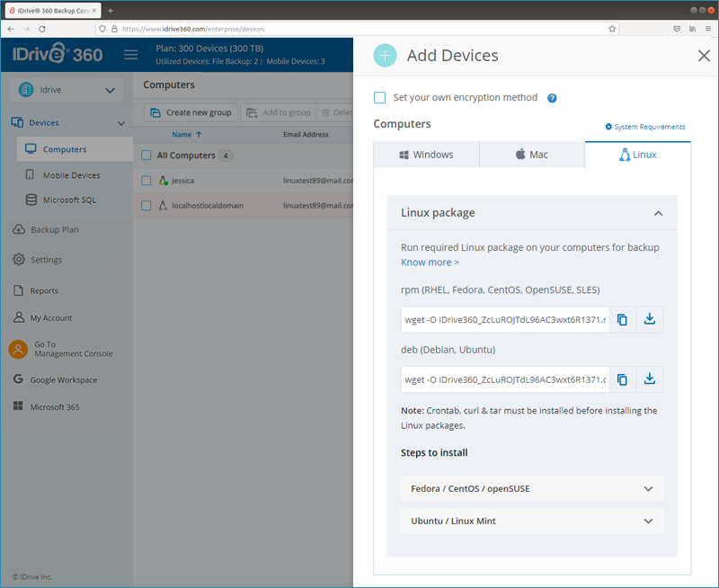Open Computers in the sidebar
The image size is (719, 588).
(75, 149)
